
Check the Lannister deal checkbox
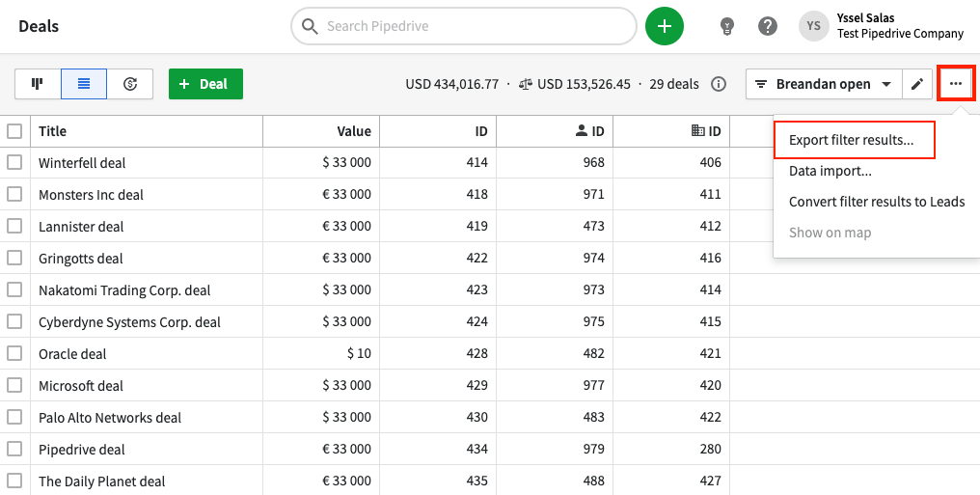tap(14, 226)
